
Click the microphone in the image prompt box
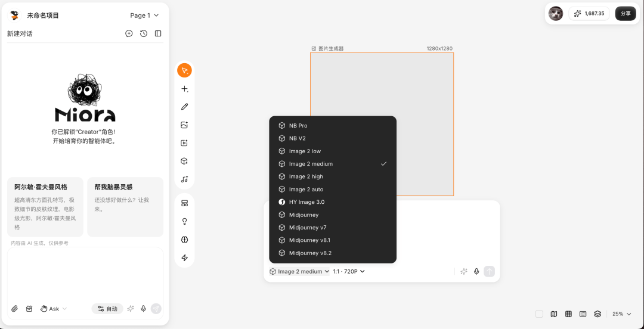(476, 272)
